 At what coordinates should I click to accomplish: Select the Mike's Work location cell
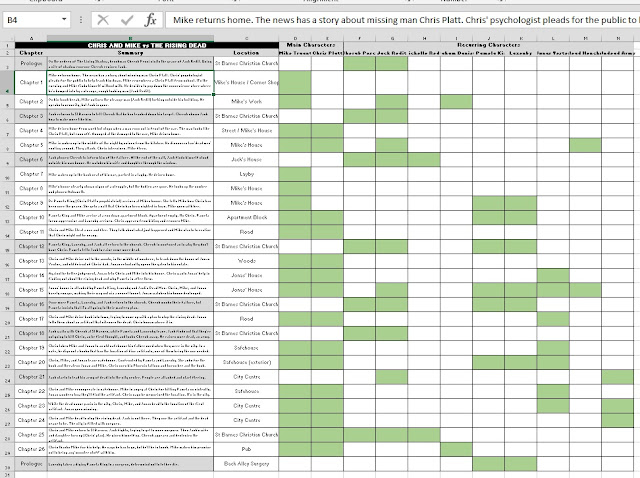(x=246, y=101)
